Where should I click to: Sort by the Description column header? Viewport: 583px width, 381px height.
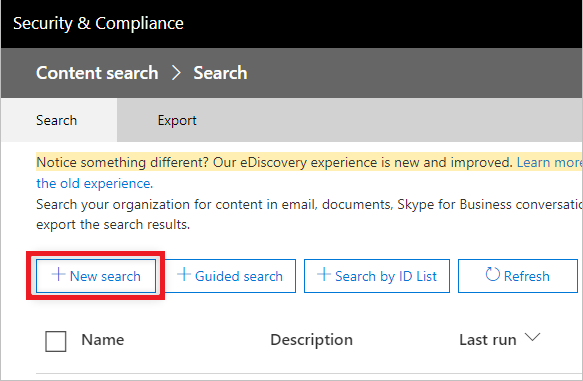[x=312, y=340]
